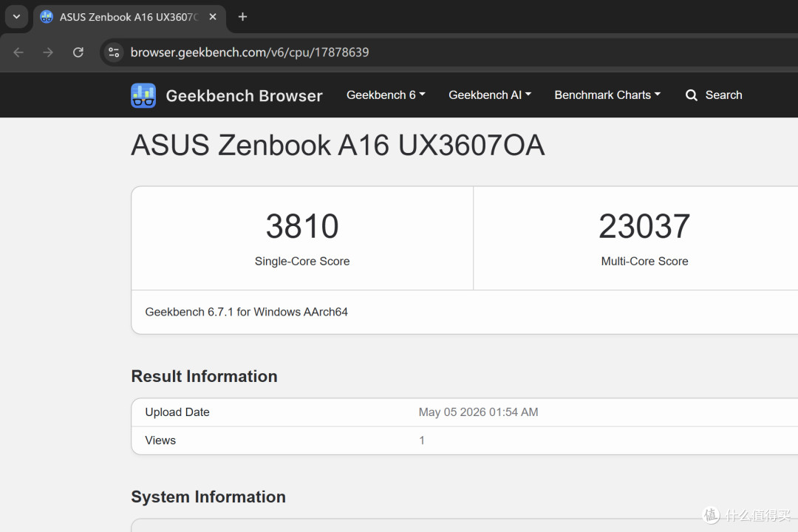The image size is (798, 532).
Task: Expand the Benchmark Charts menu
Action: click(x=607, y=95)
